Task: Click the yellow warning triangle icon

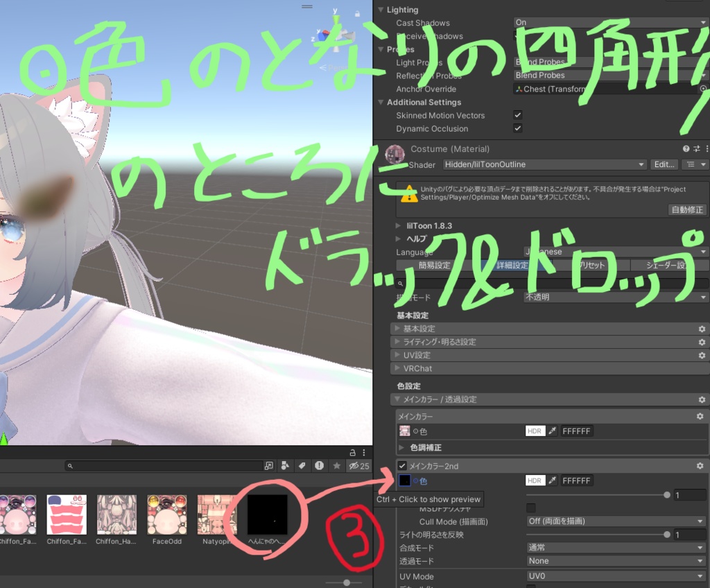Action: click(x=409, y=194)
